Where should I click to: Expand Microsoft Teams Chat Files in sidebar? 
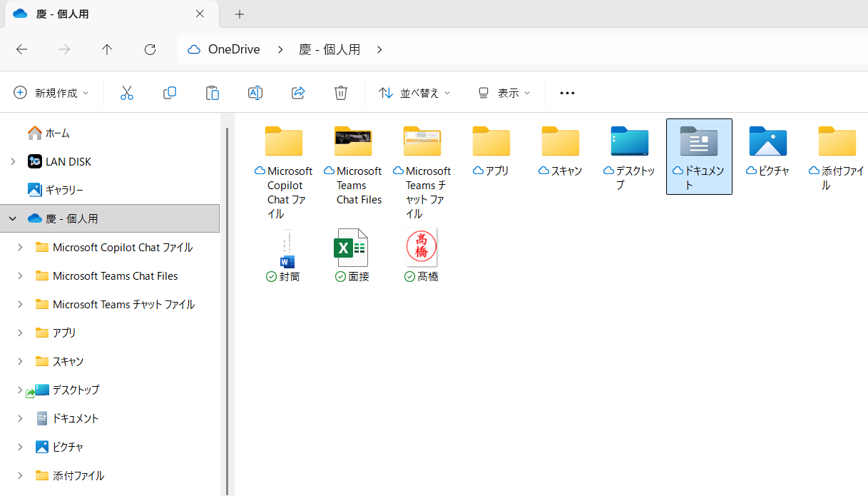click(20, 275)
